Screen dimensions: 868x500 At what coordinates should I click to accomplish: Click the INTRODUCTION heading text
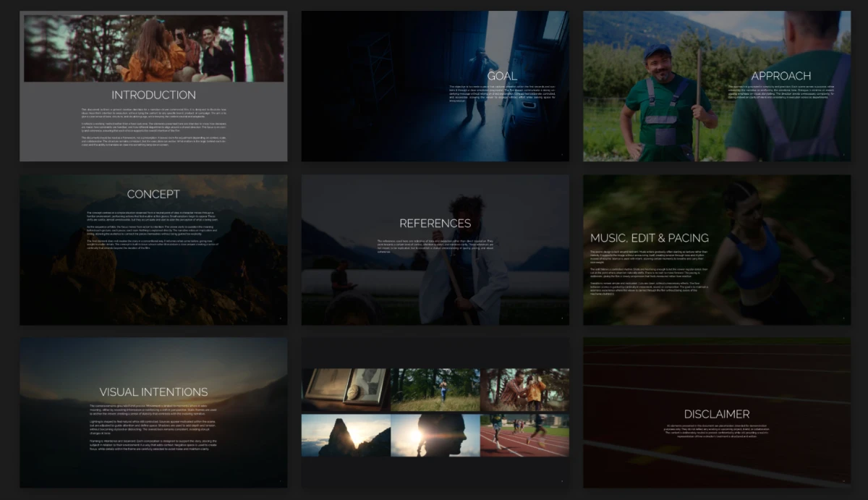(153, 95)
